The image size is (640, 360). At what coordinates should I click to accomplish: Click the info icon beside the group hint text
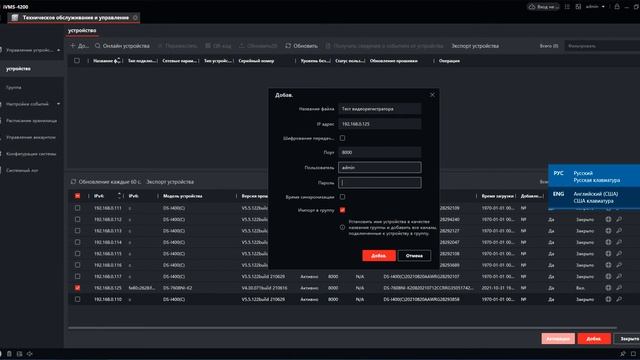coord(342,227)
